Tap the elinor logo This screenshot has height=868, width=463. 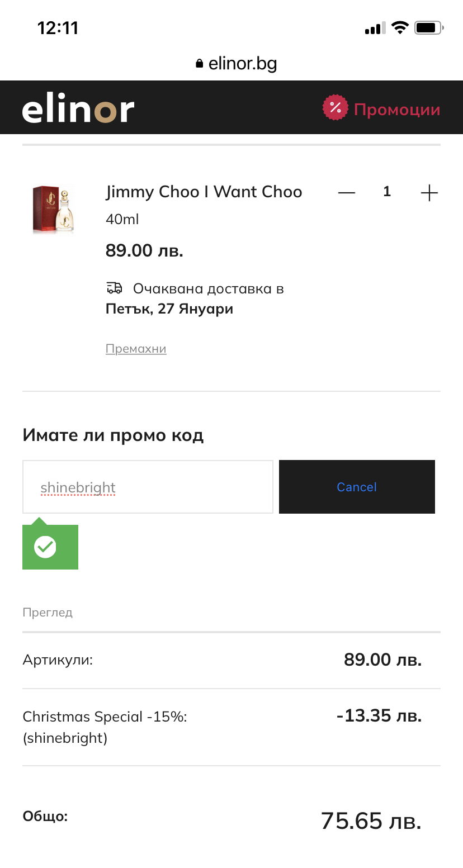coord(78,110)
